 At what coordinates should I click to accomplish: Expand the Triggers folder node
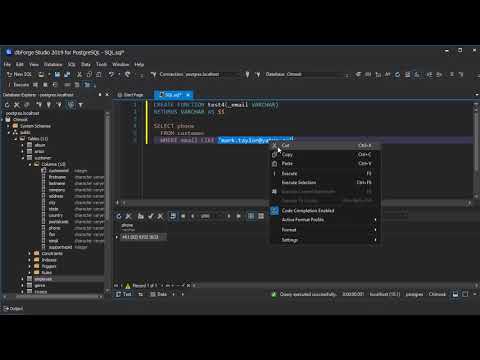pos(30,266)
